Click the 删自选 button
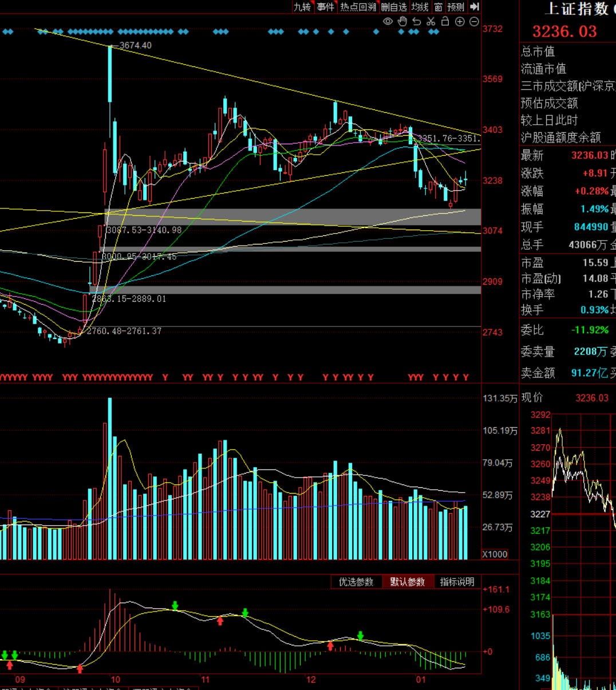Viewport: 616px width, 690px height. (394, 7)
